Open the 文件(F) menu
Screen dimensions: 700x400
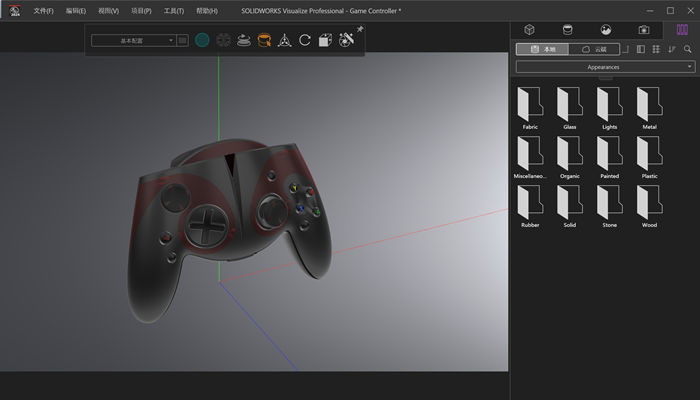click(x=43, y=11)
